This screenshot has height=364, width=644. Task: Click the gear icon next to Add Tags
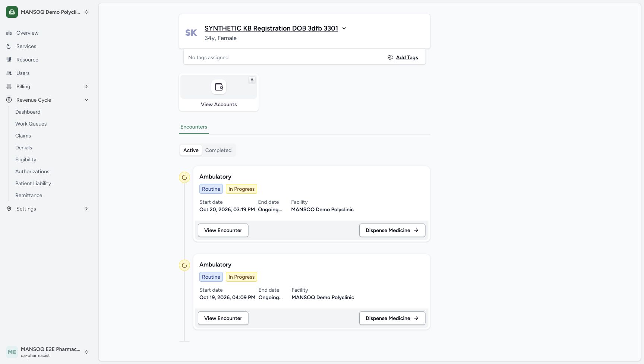[x=390, y=57]
